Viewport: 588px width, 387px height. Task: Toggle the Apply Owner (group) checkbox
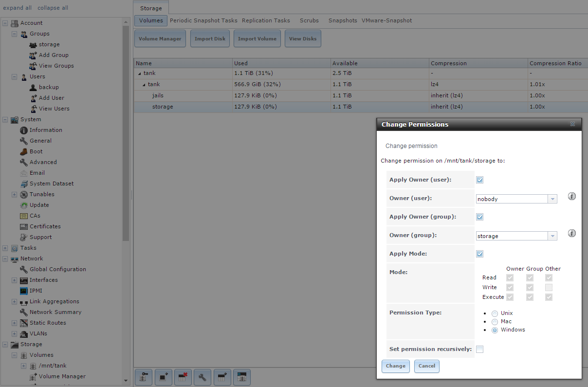tap(480, 217)
